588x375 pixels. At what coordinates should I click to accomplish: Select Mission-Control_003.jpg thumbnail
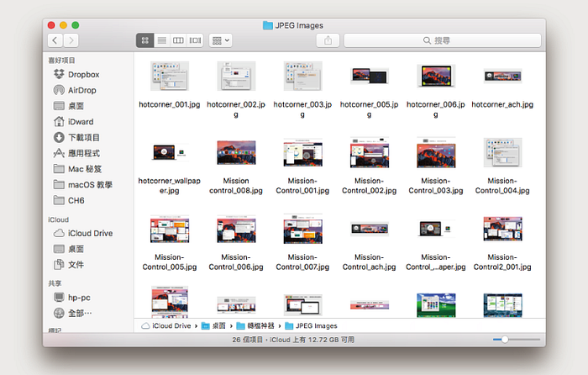tap(436, 152)
